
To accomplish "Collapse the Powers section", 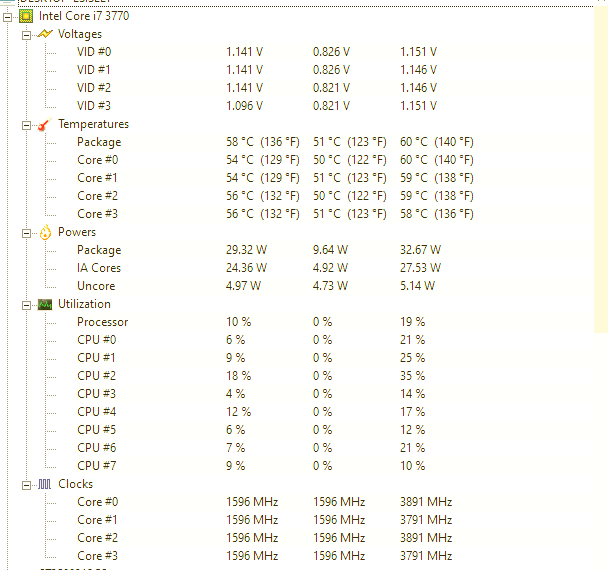I will tap(26, 233).
